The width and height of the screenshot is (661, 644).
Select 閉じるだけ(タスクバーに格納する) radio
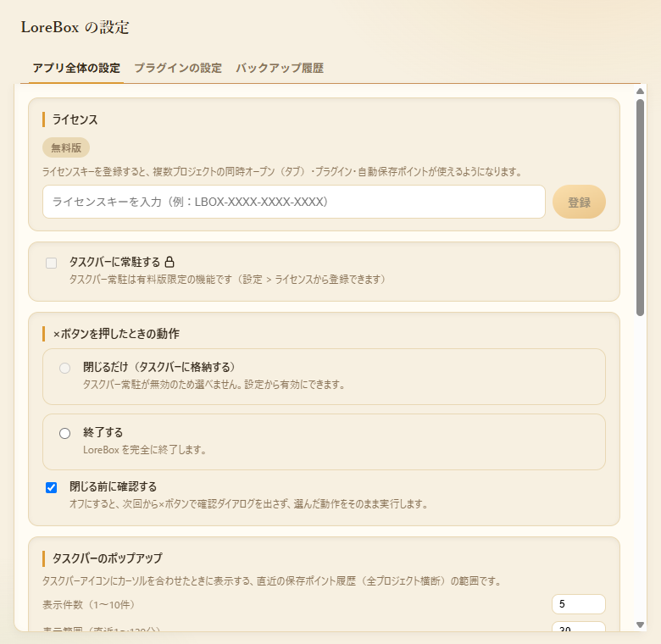65,368
